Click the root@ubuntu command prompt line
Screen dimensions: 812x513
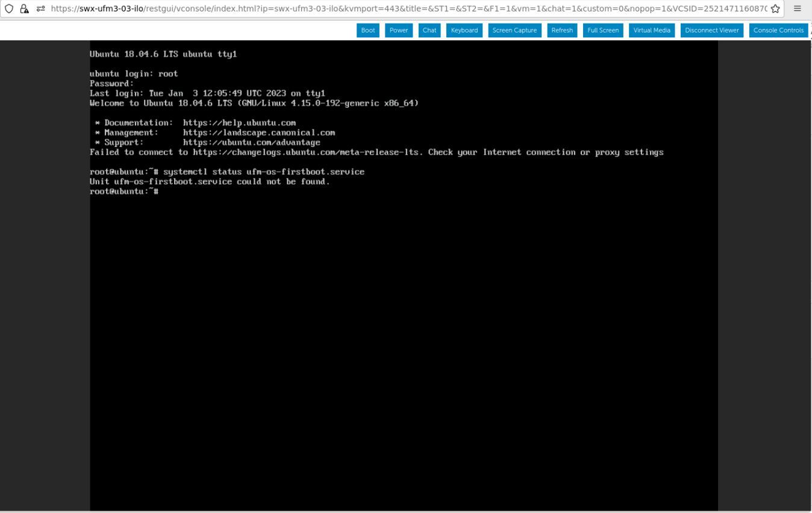click(123, 191)
